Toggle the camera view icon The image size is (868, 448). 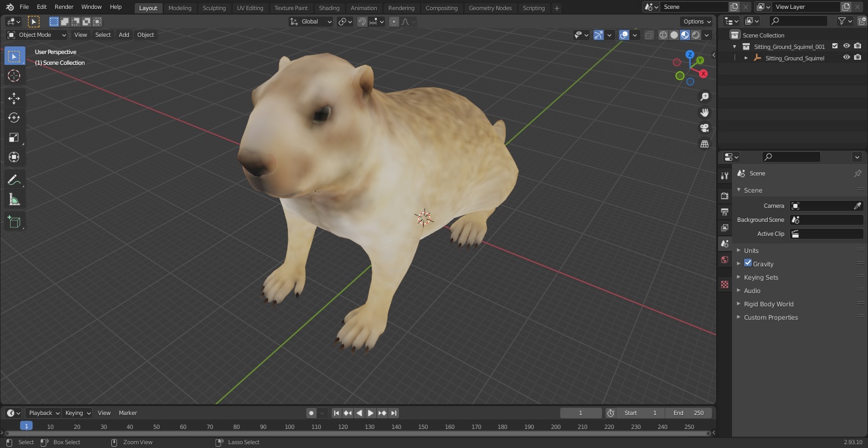[704, 128]
